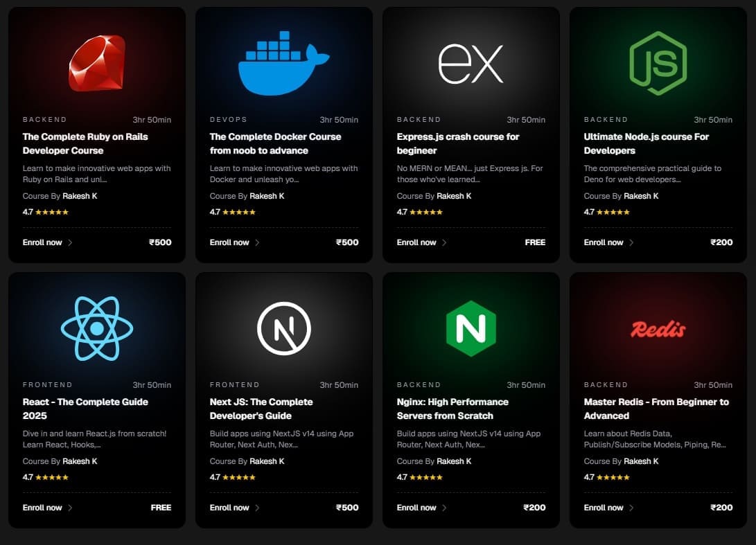Enroll now in the Ruby on Rails course
This screenshot has height=545, width=756.
(42, 242)
